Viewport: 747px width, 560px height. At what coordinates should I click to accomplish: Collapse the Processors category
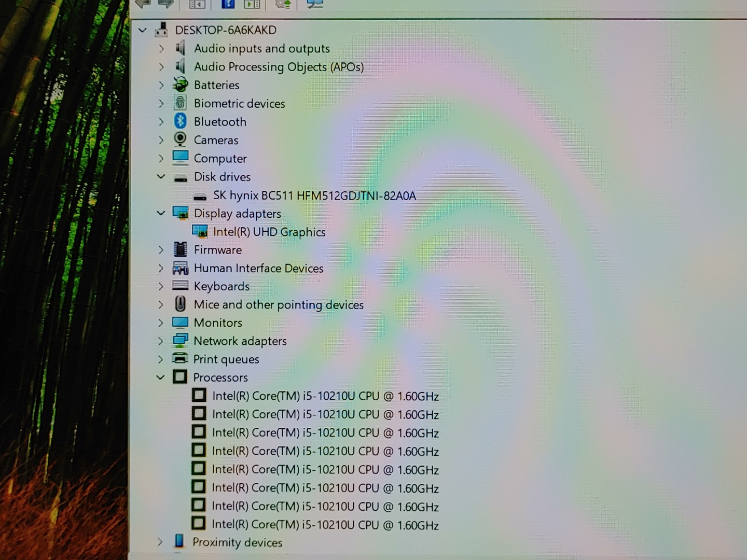[x=161, y=377]
